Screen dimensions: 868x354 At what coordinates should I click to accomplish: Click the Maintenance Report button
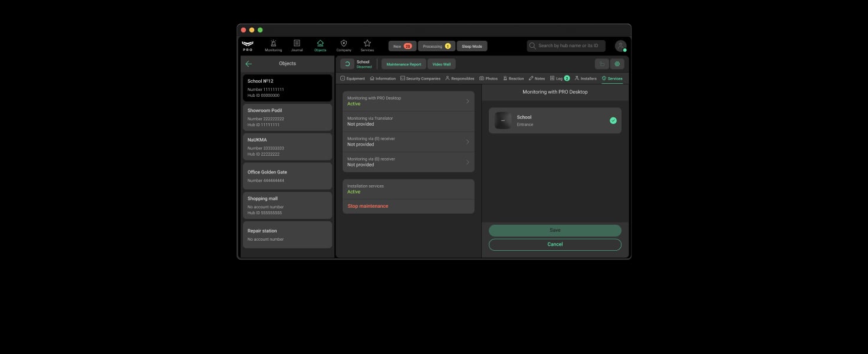click(x=403, y=64)
